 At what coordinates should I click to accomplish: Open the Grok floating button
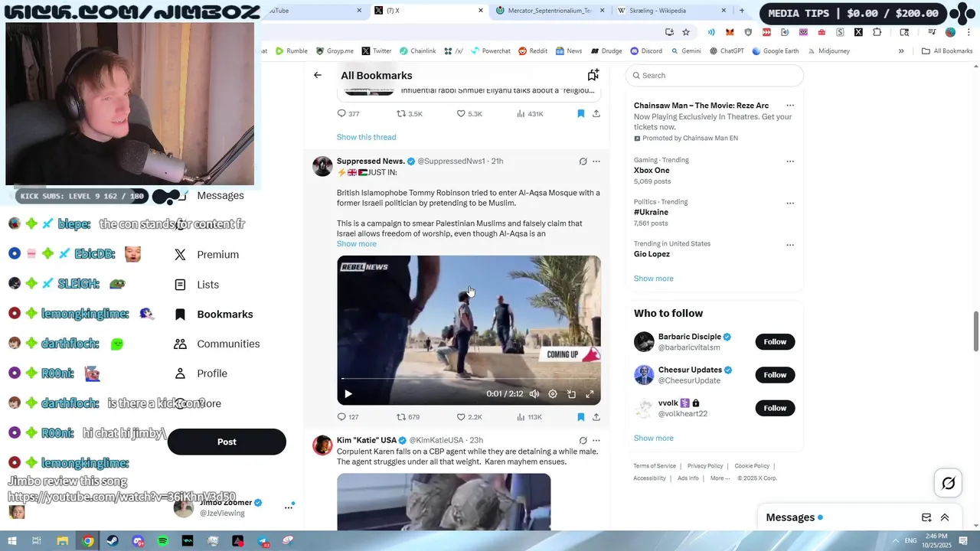point(948,483)
